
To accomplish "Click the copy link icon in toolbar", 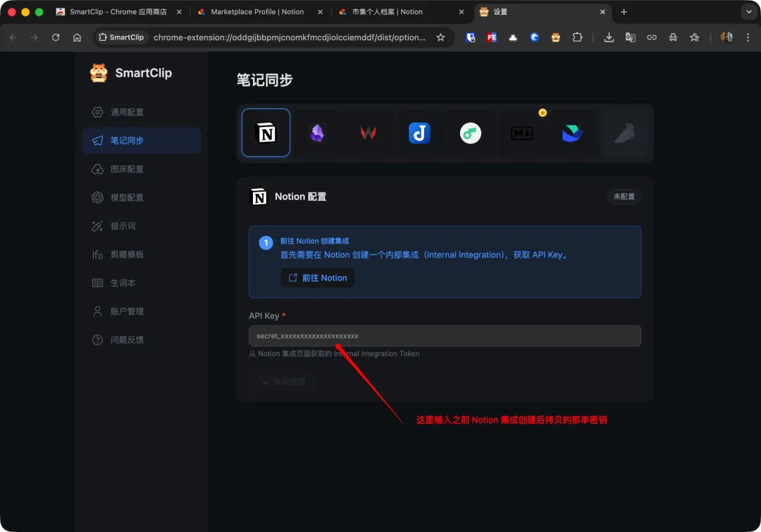I will pos(651,37).
